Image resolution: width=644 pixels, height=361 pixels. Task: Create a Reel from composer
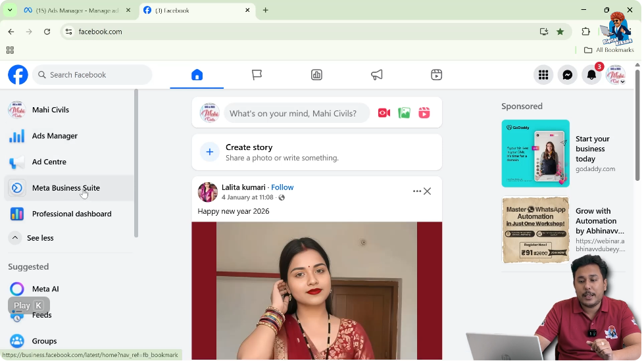pyautogui.click(x=424, y=113)
